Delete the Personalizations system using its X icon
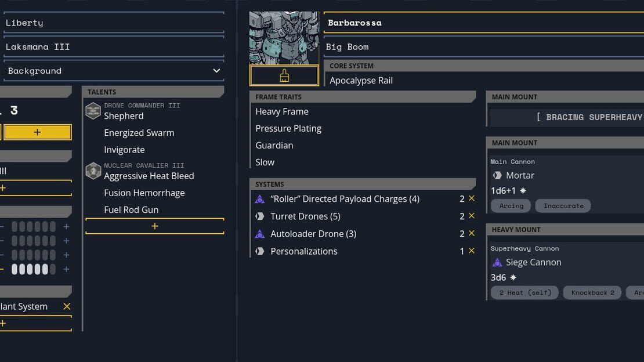644x362 pixels. [x=472, y=251]
